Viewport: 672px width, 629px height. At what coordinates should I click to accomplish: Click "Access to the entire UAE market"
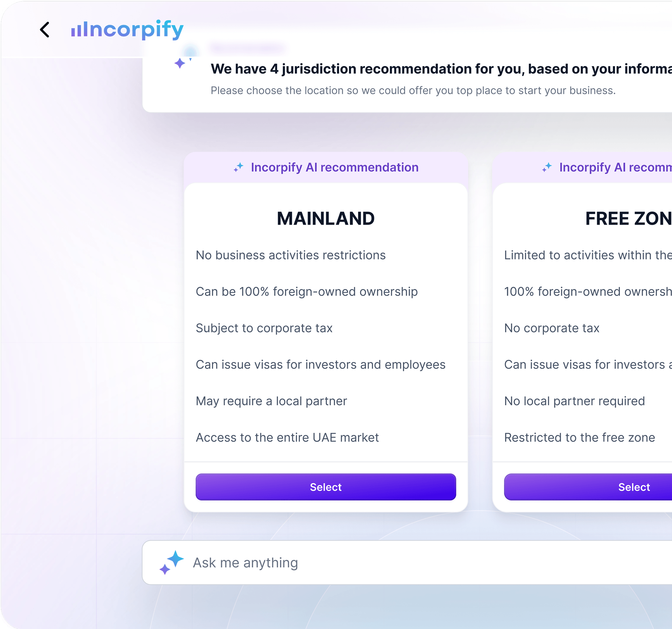pyautogui.click(x=287, y=438)
